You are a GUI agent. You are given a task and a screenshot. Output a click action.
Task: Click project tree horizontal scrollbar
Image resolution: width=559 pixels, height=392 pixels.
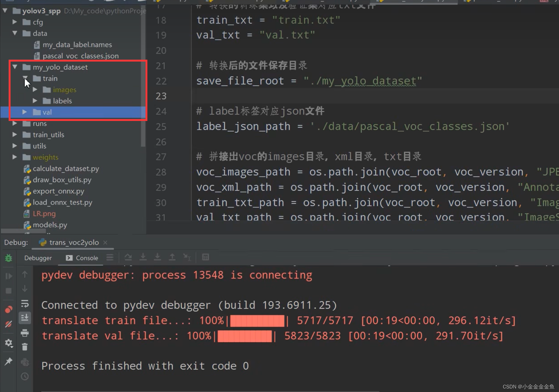(24, 231)
